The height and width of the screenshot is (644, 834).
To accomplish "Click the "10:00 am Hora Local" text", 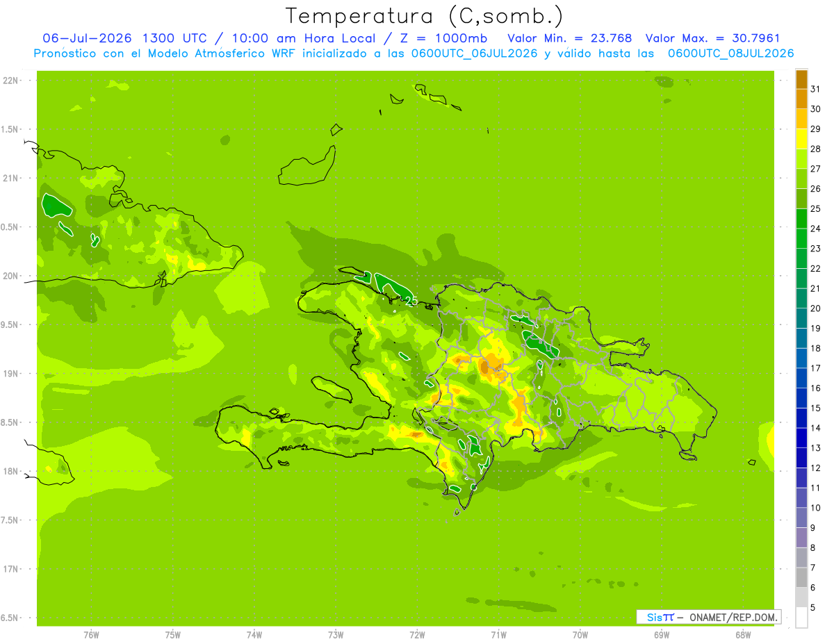I will 302,38.
